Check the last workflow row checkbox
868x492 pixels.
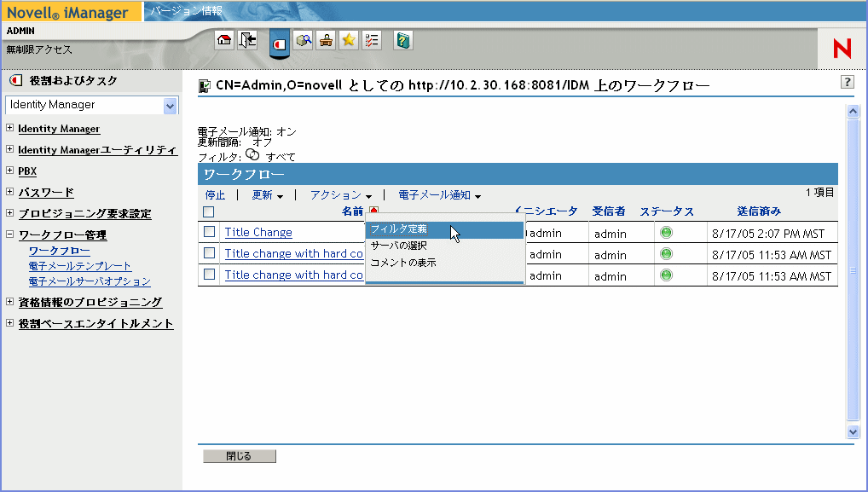click(209, 275)
